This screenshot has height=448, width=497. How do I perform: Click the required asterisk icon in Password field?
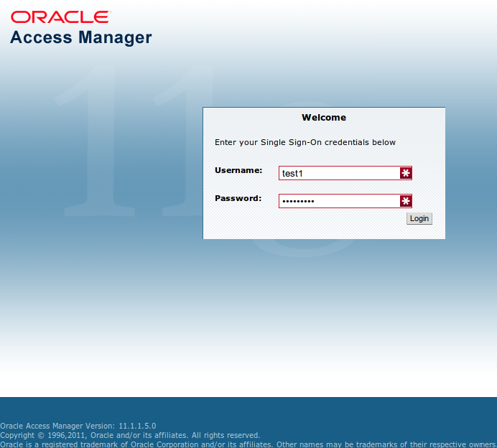click(x=405, y=201)
